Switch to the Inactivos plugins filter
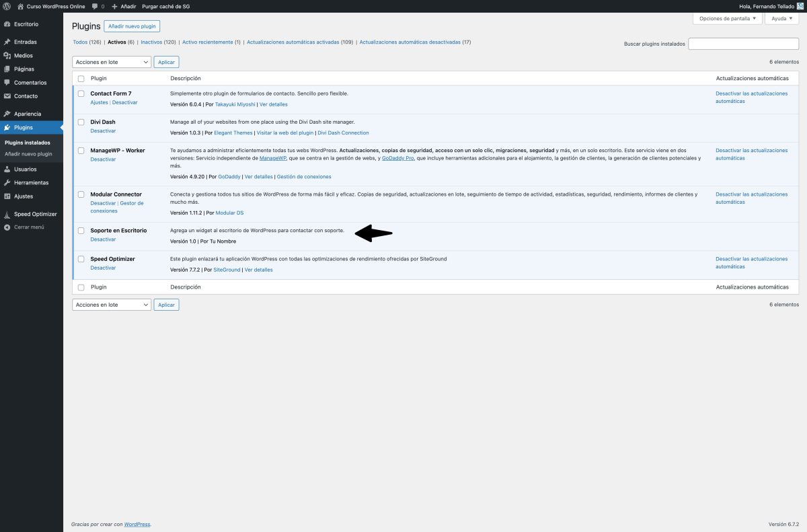The height and width of the screenshot is (532, 807). [x=151, y=41]
